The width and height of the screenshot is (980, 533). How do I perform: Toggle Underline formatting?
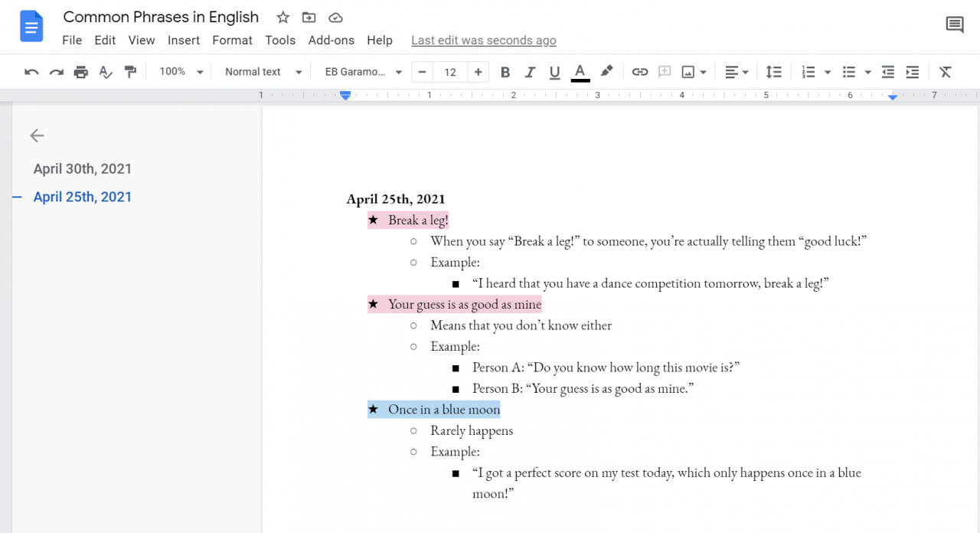[555, 72]
